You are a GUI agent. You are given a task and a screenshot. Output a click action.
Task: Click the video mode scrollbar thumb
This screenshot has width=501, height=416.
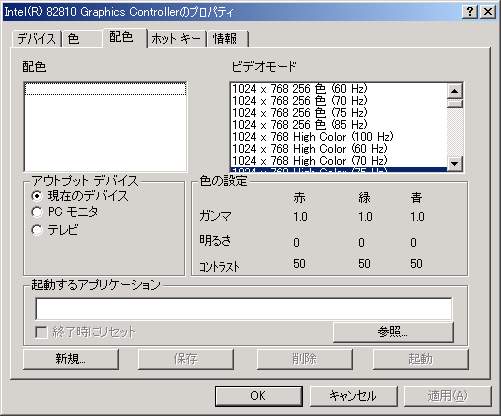point(455,103)
